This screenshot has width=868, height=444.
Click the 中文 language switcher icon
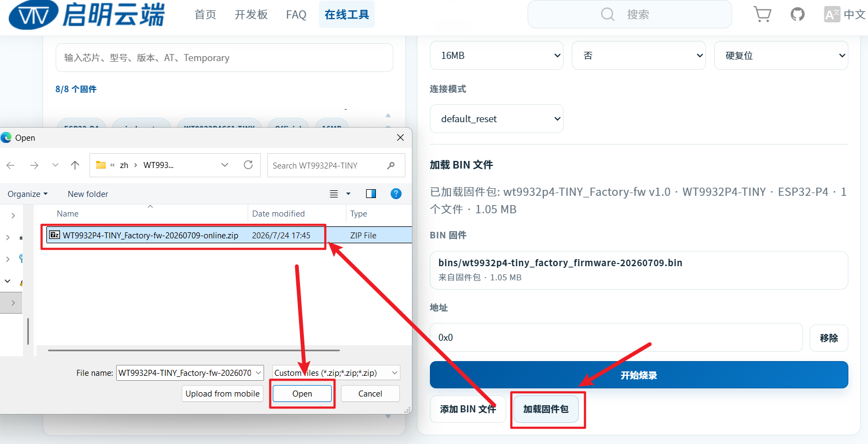tap(832, 14)
